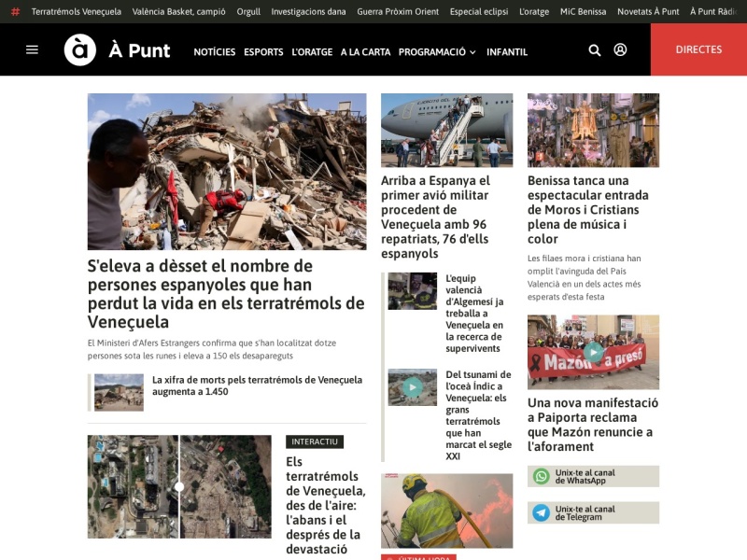
Task: Open Especial eclipsi trending topic
Action: pos(479,11)
